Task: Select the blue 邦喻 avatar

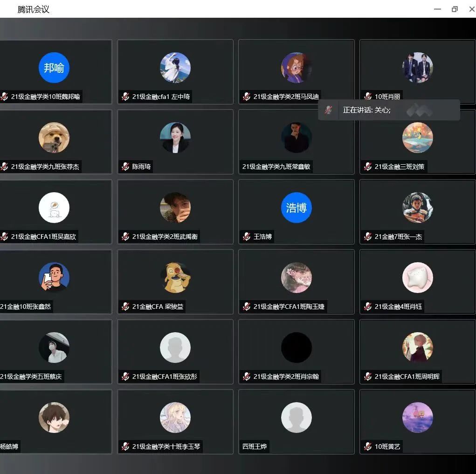Action: 54,68
